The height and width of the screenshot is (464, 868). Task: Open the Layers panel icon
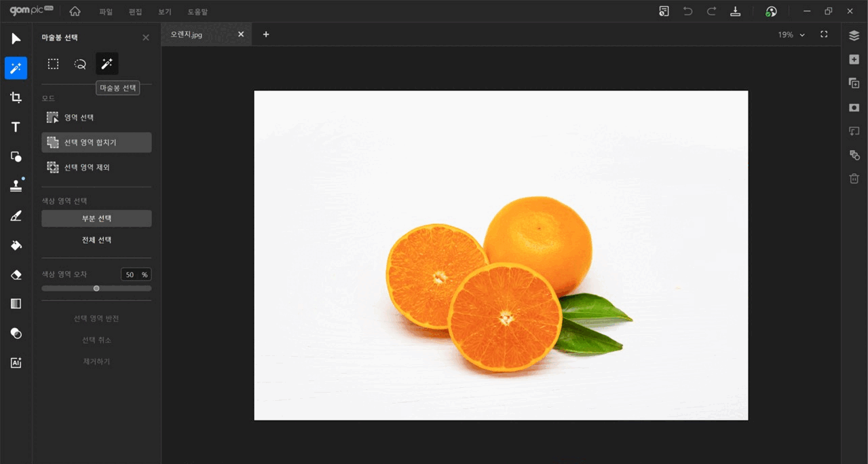point(854,35)
